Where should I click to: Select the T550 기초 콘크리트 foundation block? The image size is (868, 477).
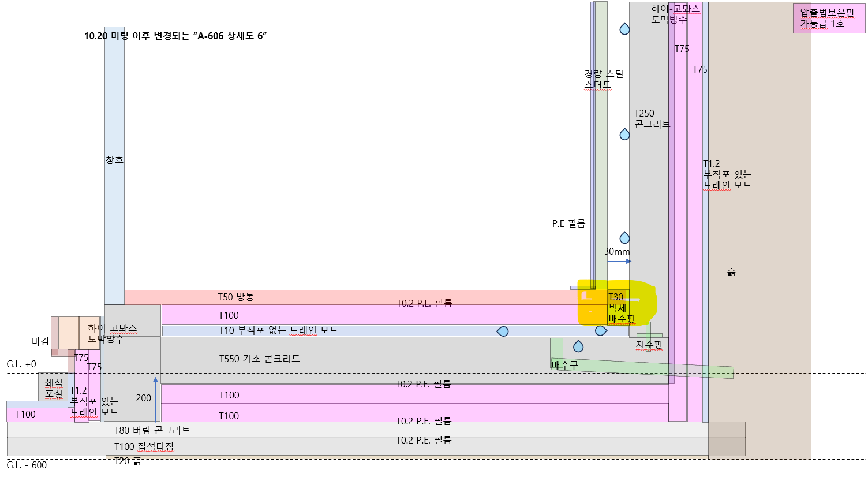click(x=346, y=360)
